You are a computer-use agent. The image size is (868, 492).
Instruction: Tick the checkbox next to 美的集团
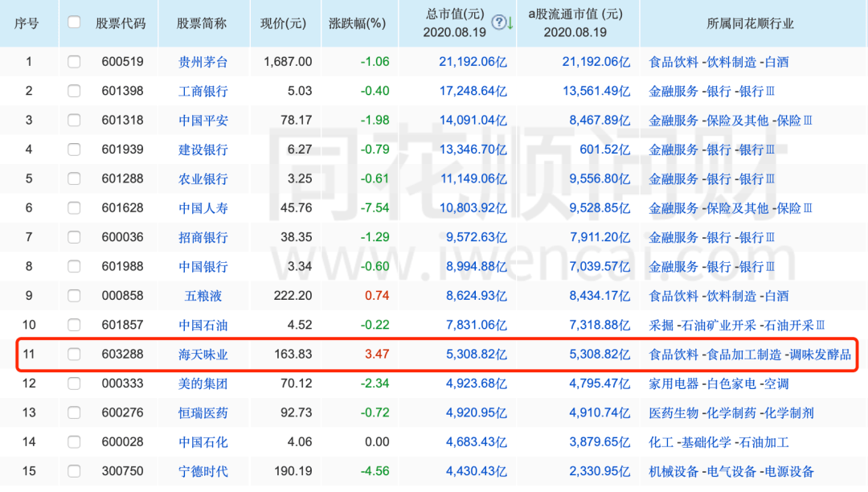pos(73,383)
